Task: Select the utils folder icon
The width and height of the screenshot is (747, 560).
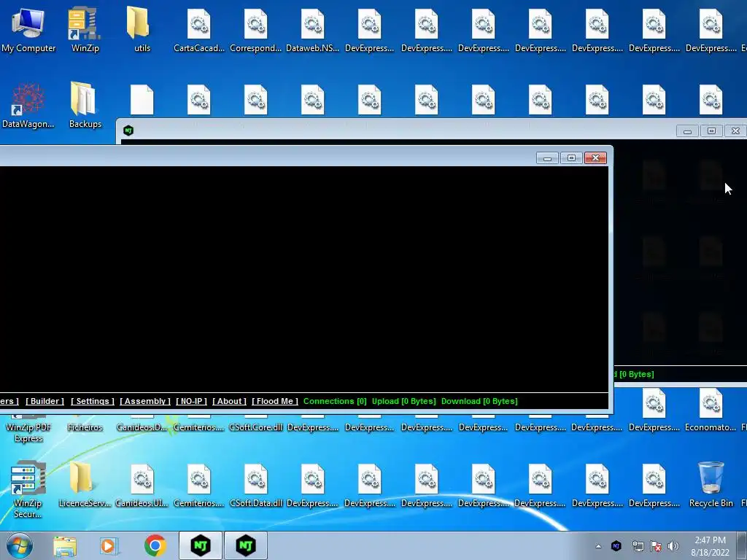Action: tap(142, 29)
